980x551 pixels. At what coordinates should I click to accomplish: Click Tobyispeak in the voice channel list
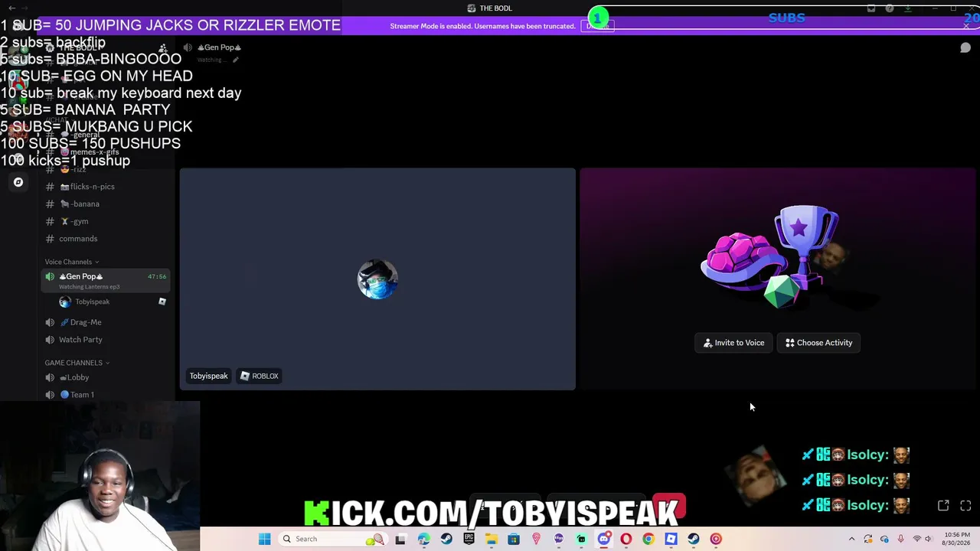[x=92, y=302]
